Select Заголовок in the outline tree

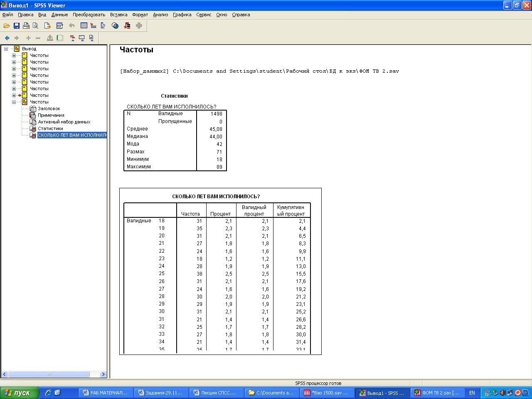point(49,108)
